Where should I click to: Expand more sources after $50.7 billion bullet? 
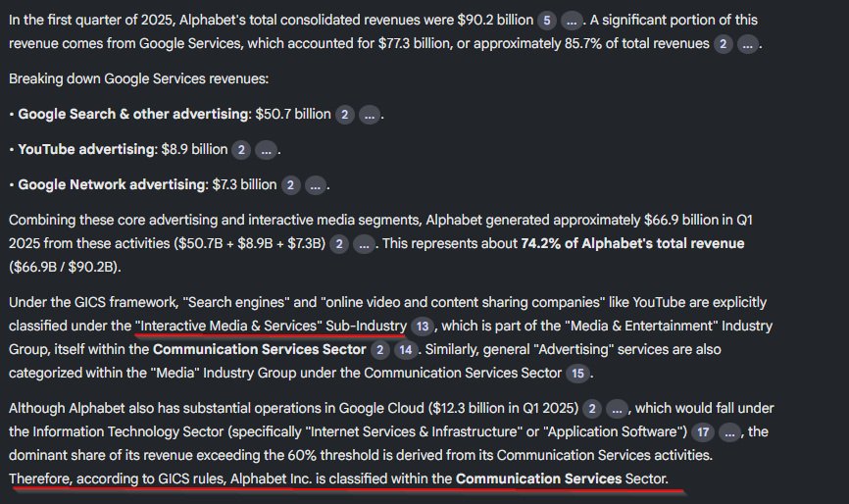(370, 115)
